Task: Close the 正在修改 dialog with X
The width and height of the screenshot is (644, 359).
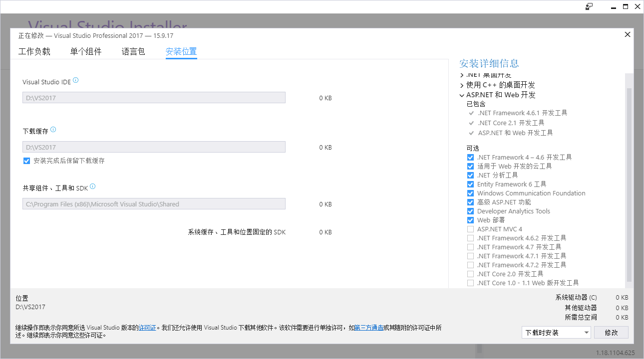Action: click(628, 34)
